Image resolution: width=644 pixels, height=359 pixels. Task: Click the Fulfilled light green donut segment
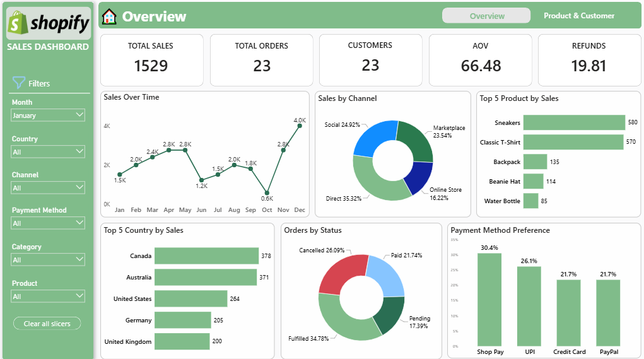click(345, 321)
